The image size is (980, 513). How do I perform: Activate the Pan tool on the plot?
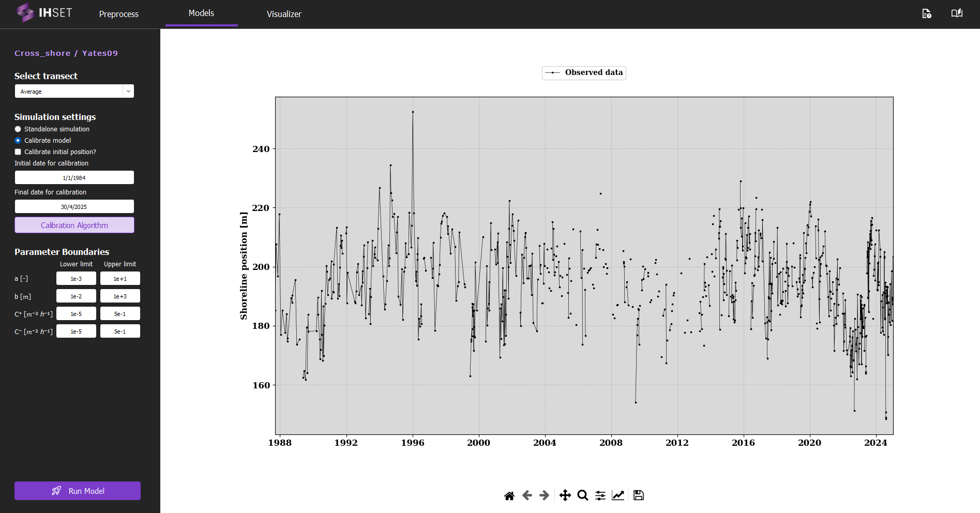pyautogui.click(x=565, y=495)
